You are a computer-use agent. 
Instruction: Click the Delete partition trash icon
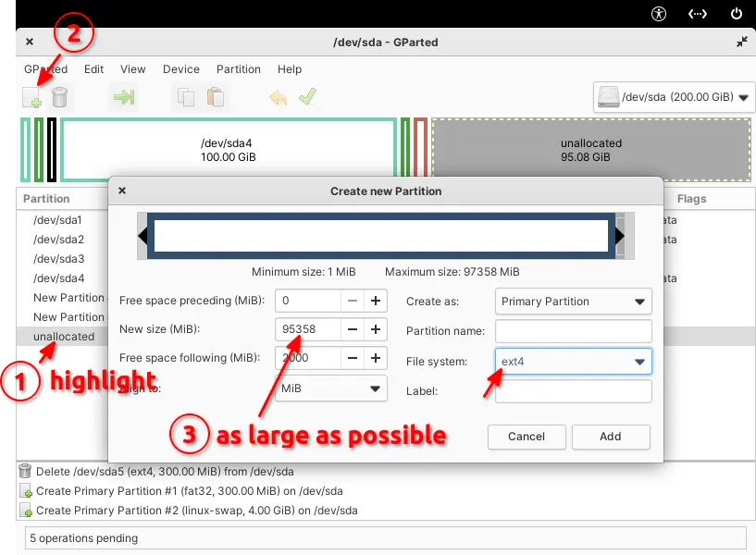coord(60,97)
